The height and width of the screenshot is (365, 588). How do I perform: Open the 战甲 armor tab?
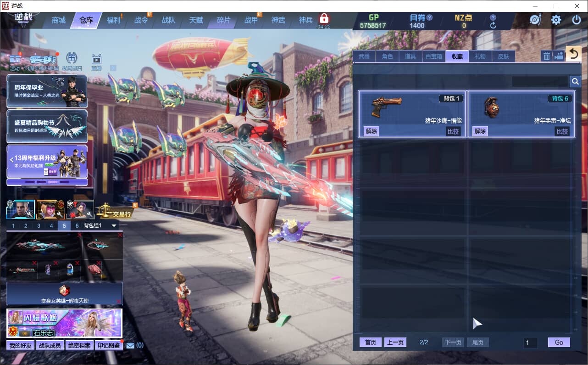point(251,20)
